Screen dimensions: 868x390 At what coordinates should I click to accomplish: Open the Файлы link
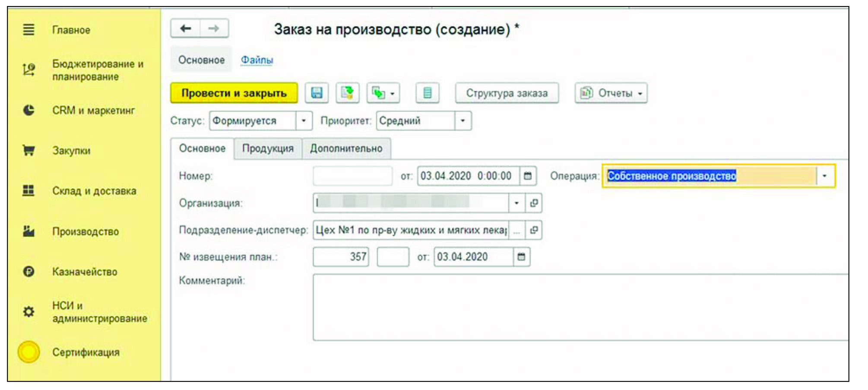click(x=257, y=60)
